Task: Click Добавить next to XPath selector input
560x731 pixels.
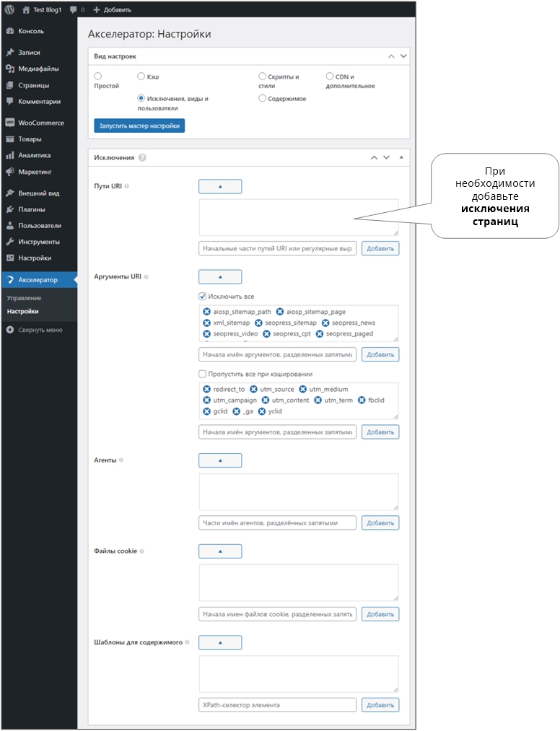Action: click(x=380, y=705)
